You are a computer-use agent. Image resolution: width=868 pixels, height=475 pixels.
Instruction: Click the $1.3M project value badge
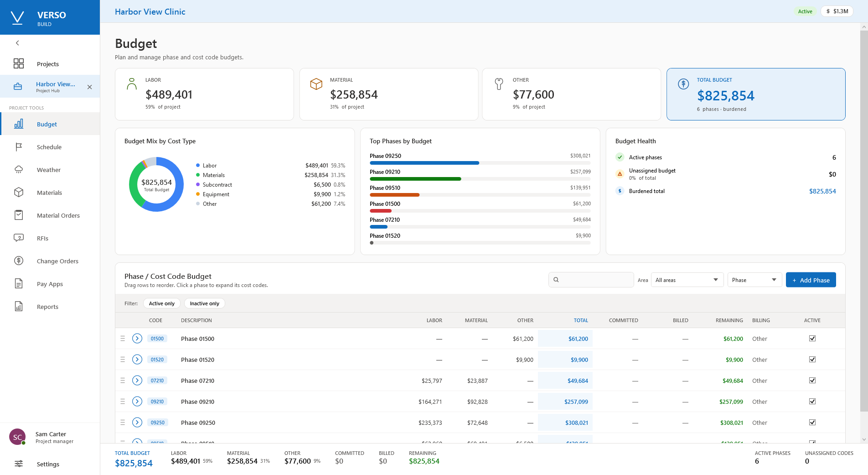point(837,11)
